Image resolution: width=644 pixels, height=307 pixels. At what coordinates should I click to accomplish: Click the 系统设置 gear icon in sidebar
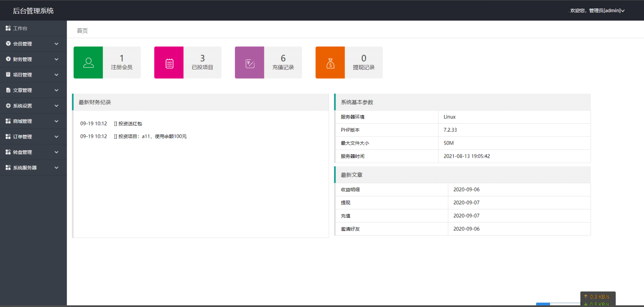click(x=8, y=106)
